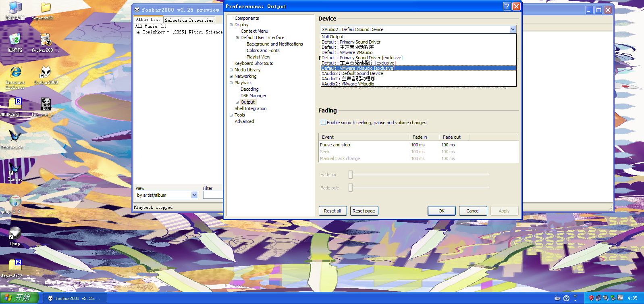
Task: Click the language bar keyboard icon
Action: pyautogui.click(x=557, y=298)
